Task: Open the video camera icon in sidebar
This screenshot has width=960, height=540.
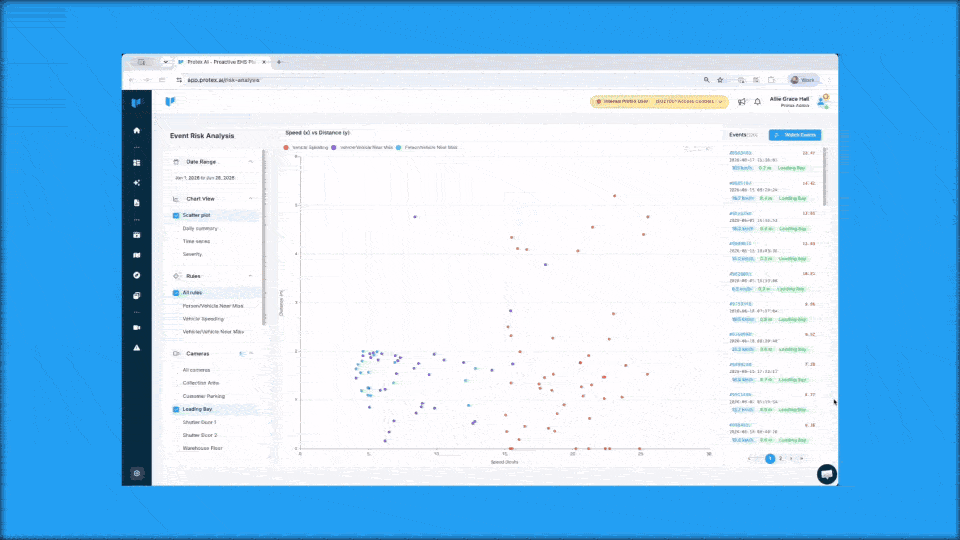Action: 137,328
